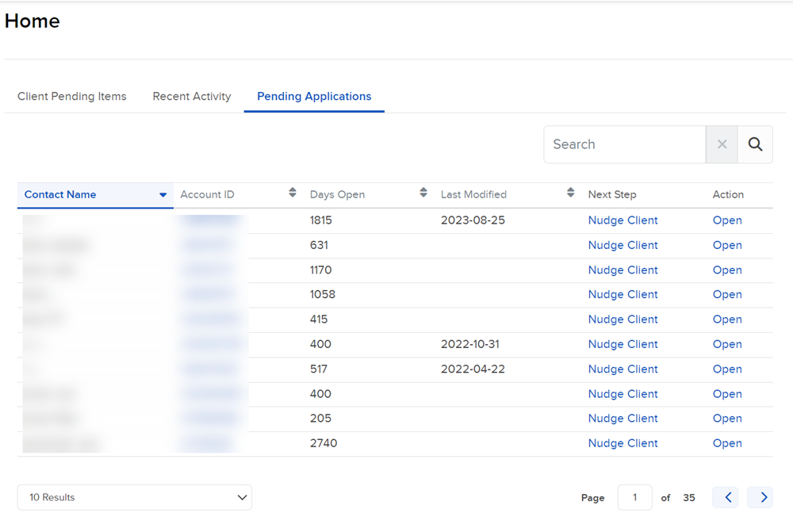
Task: Open the application with 1815 days open
Action: click(x=727, y=220)
